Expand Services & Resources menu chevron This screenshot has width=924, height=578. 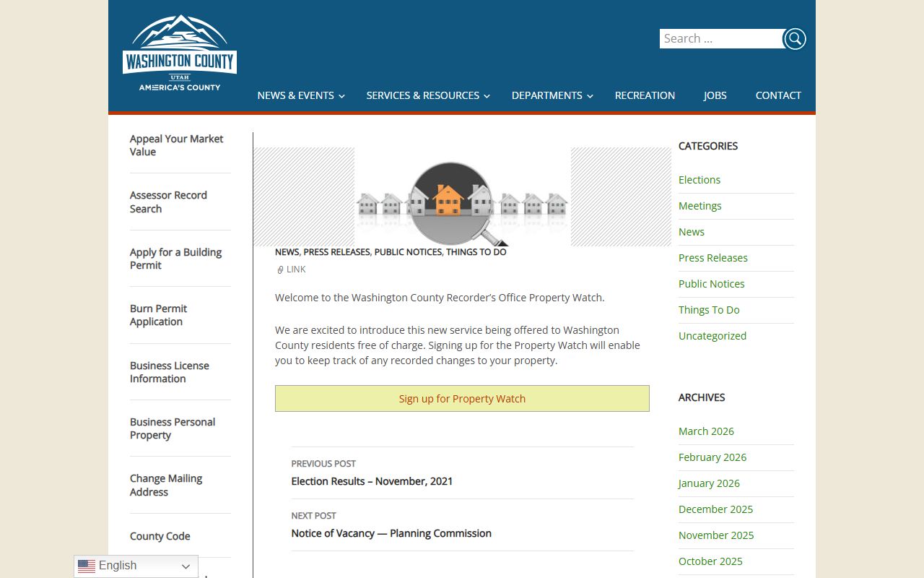pos(487,96)
